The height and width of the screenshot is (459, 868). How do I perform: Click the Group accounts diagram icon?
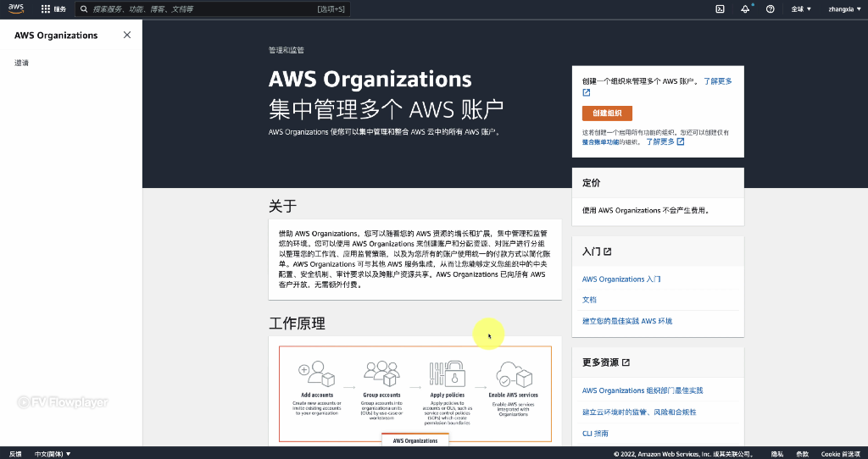(382, 373)
